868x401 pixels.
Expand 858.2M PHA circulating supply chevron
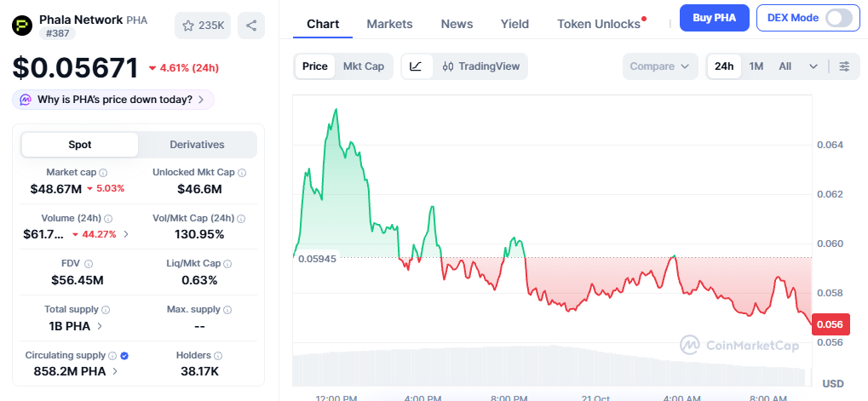[x=115, y=371]
